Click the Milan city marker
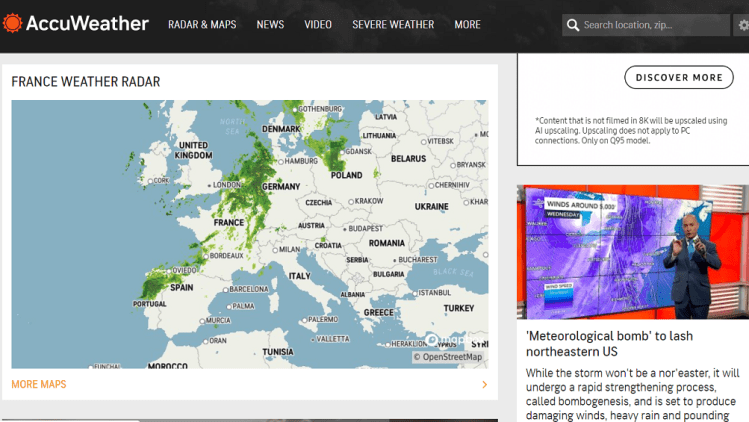The height and width of the screenshot is (422, 749). point(275,250)
